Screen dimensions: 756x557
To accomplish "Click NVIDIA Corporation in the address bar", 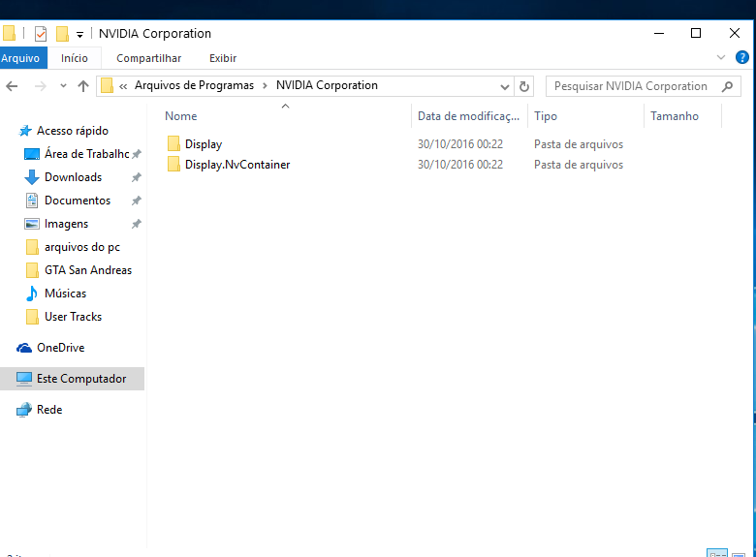I will click(x=327, y=85).
